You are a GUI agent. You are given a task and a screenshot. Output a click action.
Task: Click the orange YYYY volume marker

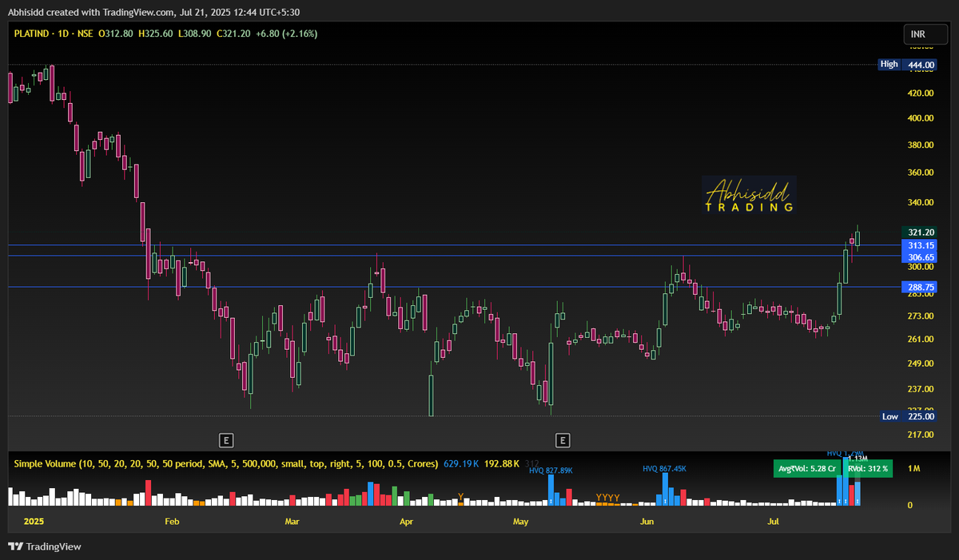[607, 498]
